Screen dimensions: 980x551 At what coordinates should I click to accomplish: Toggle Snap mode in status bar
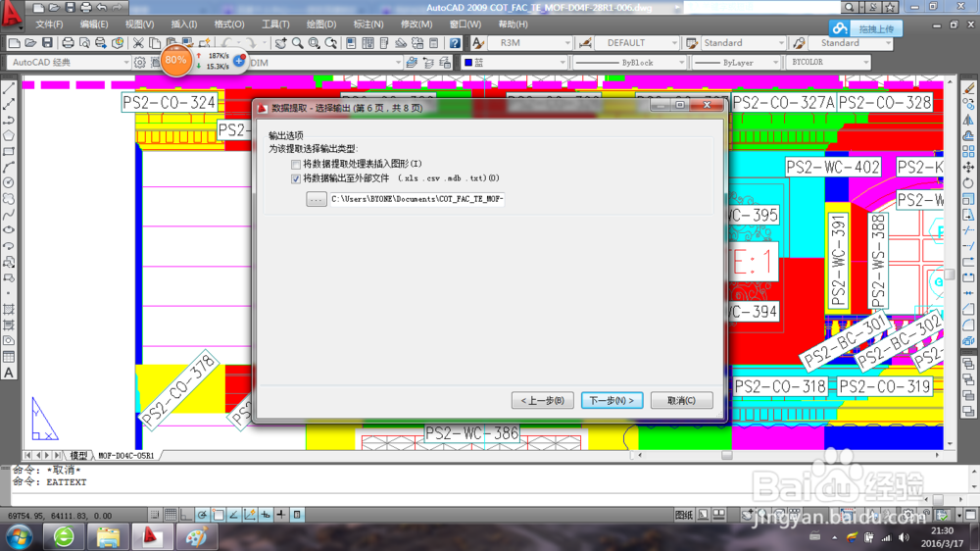click(155, 515)
